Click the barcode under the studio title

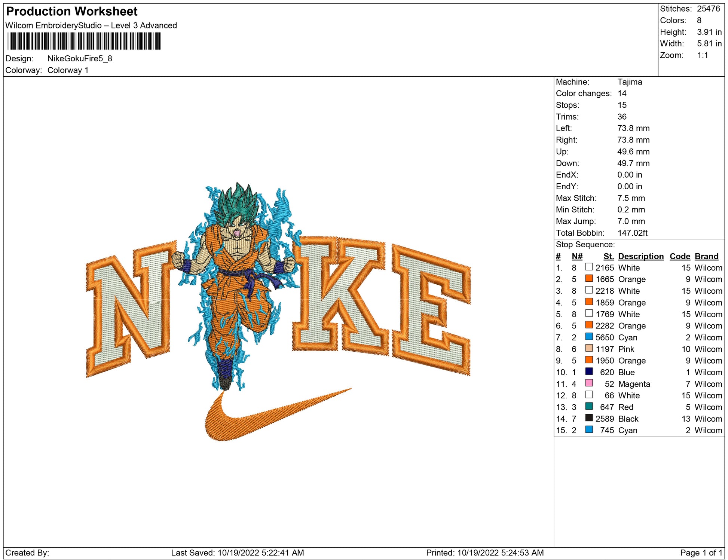[x=84, y=41]
